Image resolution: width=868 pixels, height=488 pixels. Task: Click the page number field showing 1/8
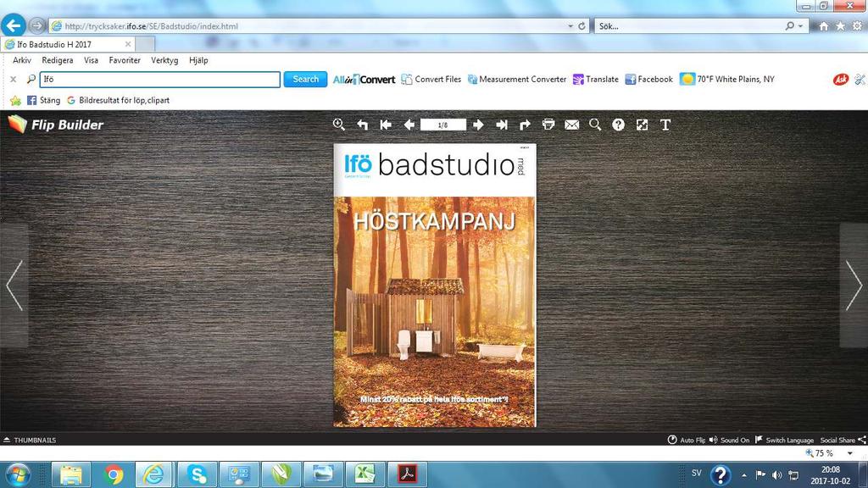click(x=442, y=125)
